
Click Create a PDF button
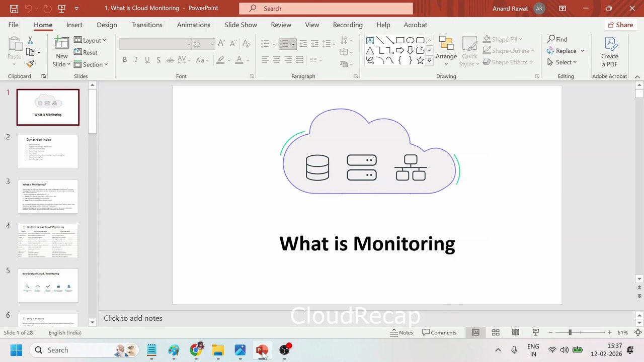coord(610,52)
